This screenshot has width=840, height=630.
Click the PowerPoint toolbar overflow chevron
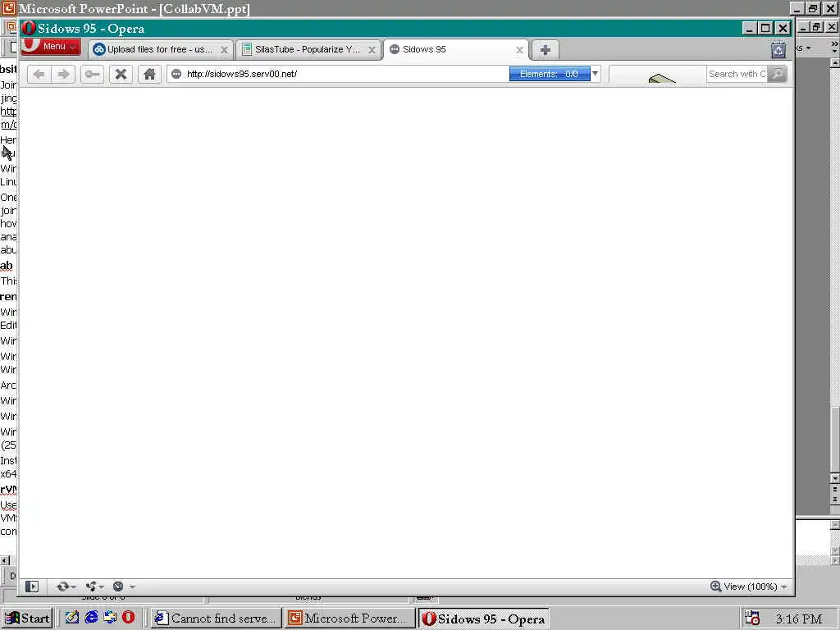pyautogui.click(x=834, y=47)
